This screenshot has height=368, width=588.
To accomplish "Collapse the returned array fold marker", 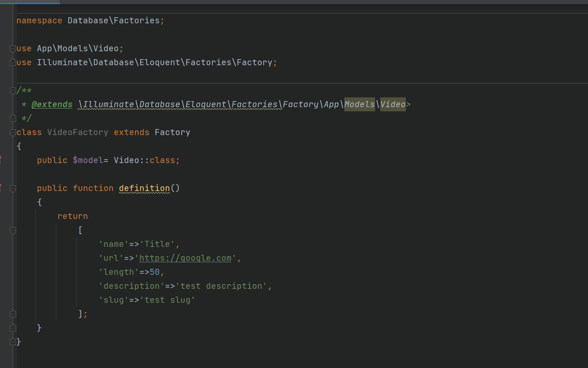I will point(13,230).
